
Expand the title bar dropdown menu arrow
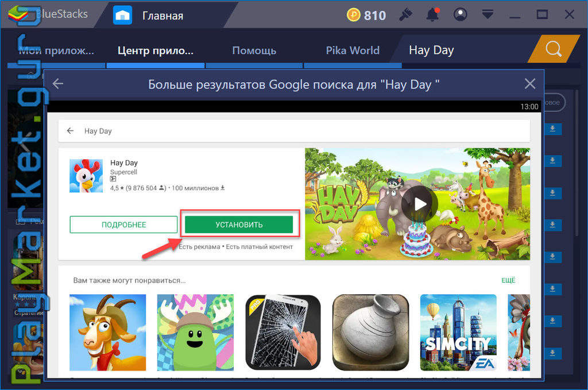pos(488,15)
